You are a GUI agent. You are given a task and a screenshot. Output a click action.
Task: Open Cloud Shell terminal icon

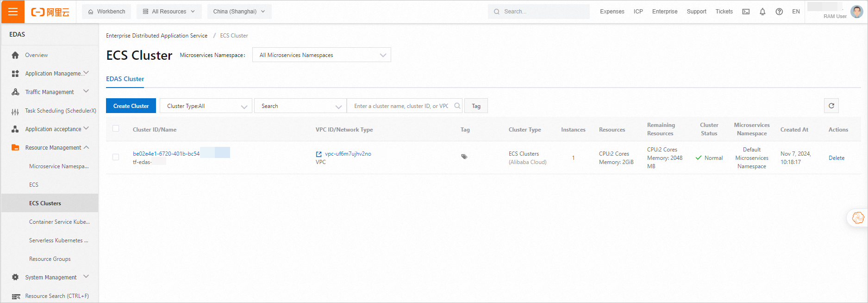point(746,12)
